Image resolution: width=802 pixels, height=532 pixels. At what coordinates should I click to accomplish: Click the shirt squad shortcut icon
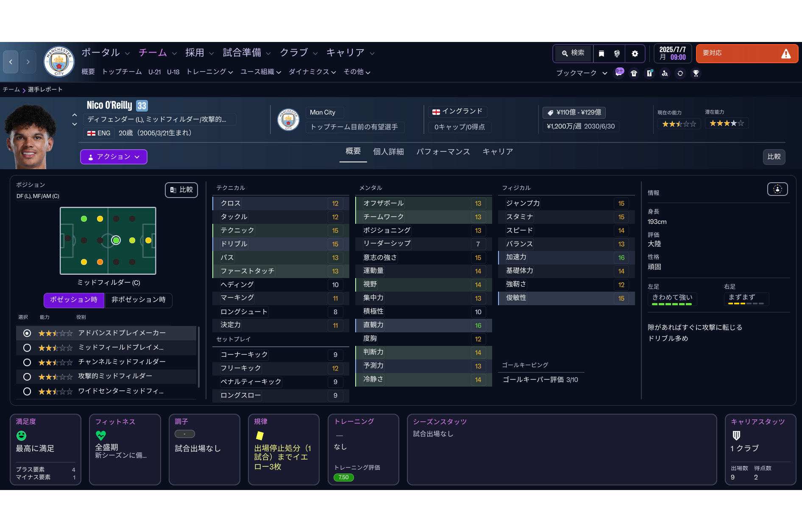click(634, 73)
